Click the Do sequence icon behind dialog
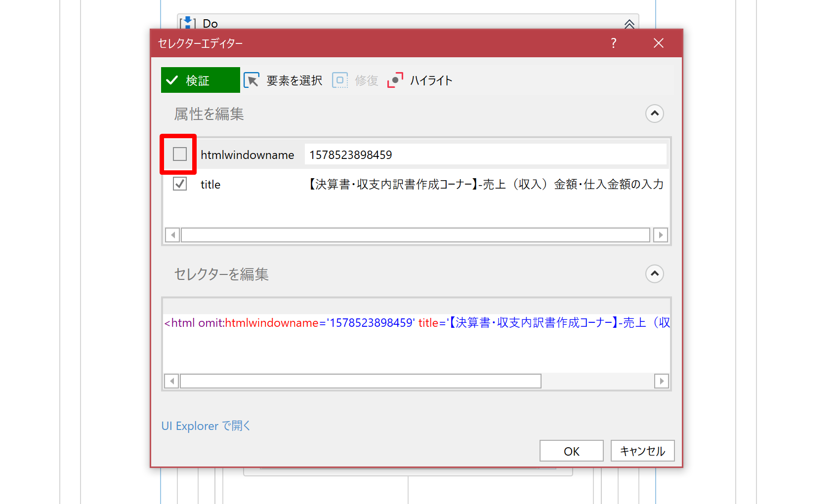The image size is (837, 504). [x=188, y=23]
